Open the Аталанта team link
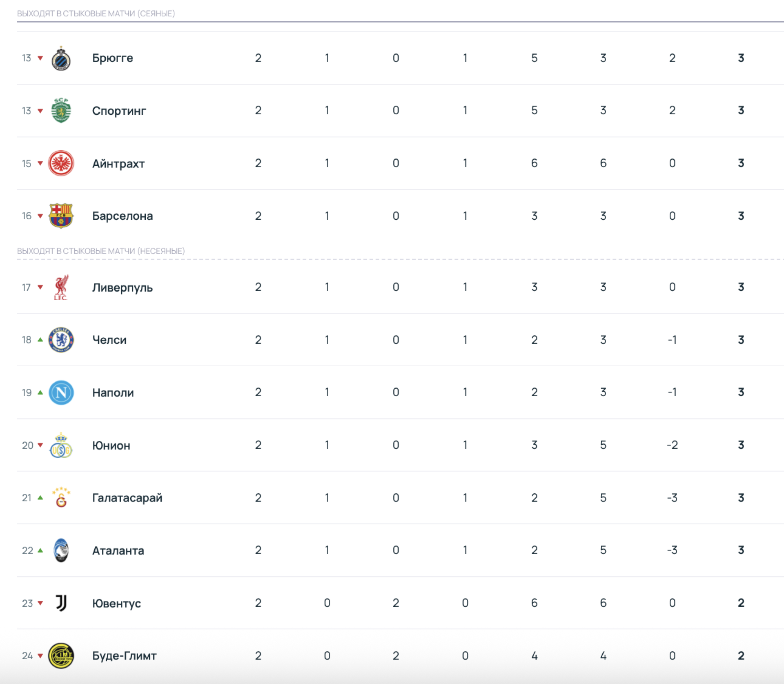This screenshot has width=784, height=684. 118,550
